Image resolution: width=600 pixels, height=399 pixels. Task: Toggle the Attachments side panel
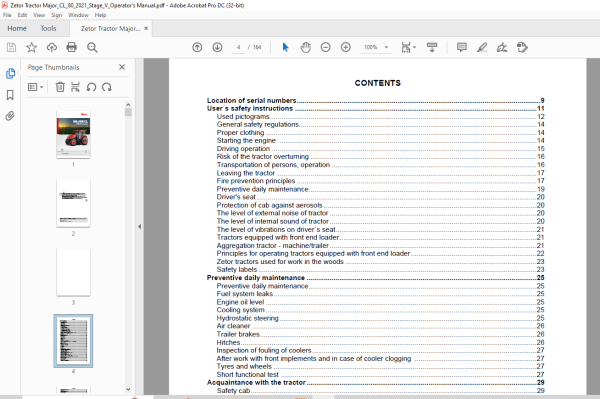tap(10, 116)
